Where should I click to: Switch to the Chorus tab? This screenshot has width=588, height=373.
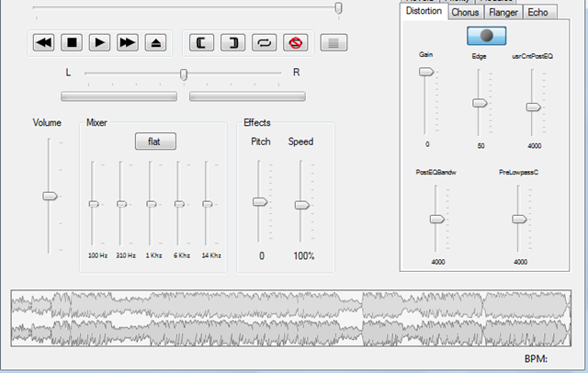(465, 12)
